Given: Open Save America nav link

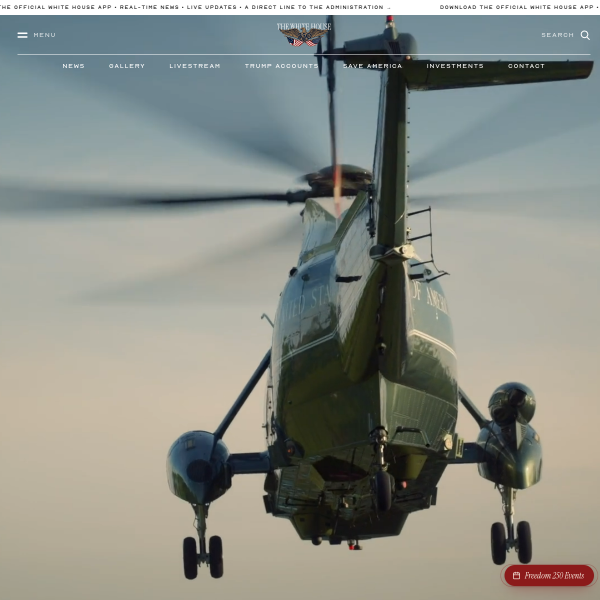Looking at the screenshot, I should (372, 66).
